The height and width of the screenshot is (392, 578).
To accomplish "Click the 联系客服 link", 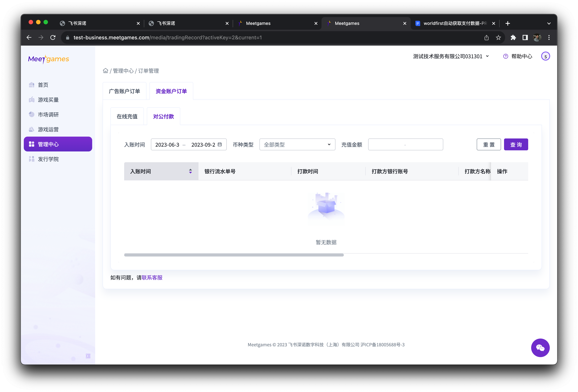I will pos(152,277).
